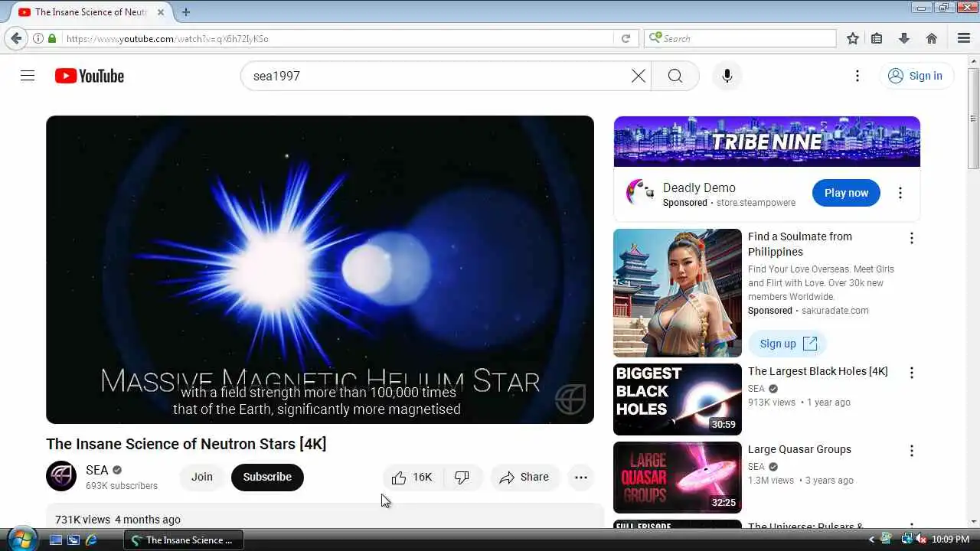Click the YouTube search magnifier button
The image size is (980, 551).
click(x=675, y=76)
